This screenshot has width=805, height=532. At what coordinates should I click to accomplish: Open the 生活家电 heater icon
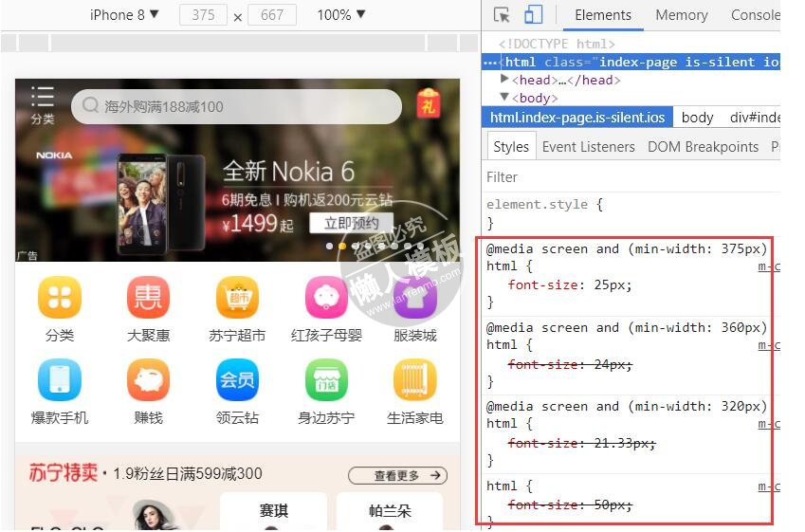pos(414,380)
